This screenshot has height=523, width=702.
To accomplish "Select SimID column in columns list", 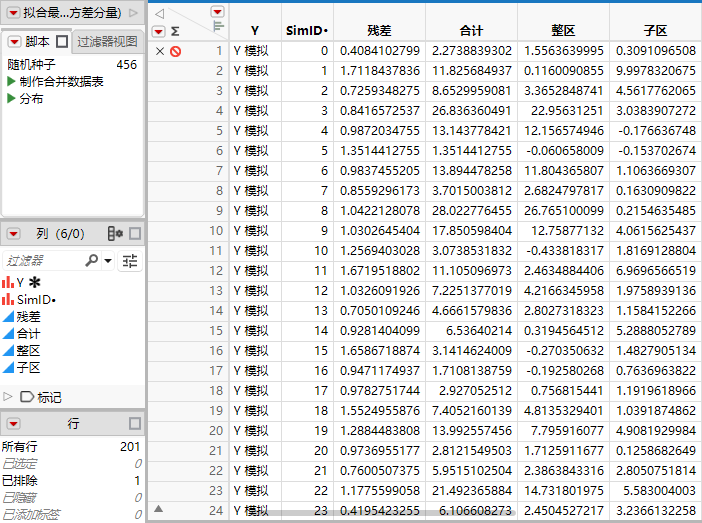I will coord(36,300).
